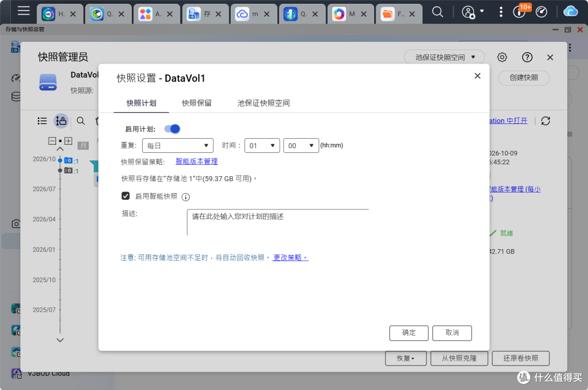Switch to timeline view icon
Image resolution: width=588 pixels, height=390 pixels.
click(x=61, y=121)
